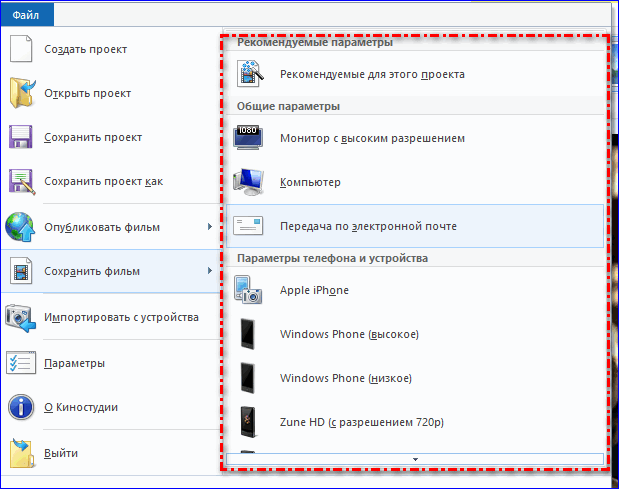This screenshot has height=489, width=619.
Task: Expand the Опубликовать фильм submenu arrow
Action: click(x=210, y=227)
